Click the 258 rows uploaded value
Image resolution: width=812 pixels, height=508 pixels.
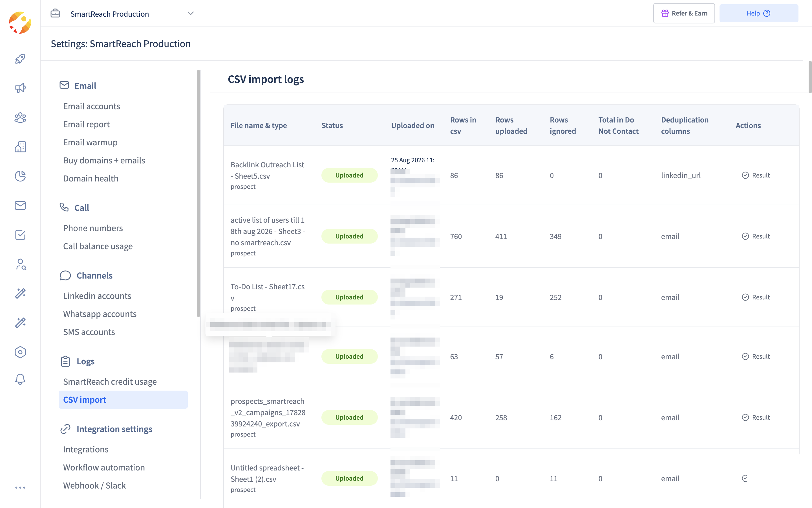pos(501,418)
